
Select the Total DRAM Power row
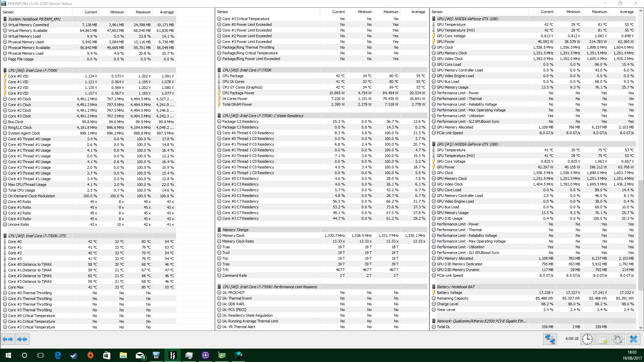[321, 104]
